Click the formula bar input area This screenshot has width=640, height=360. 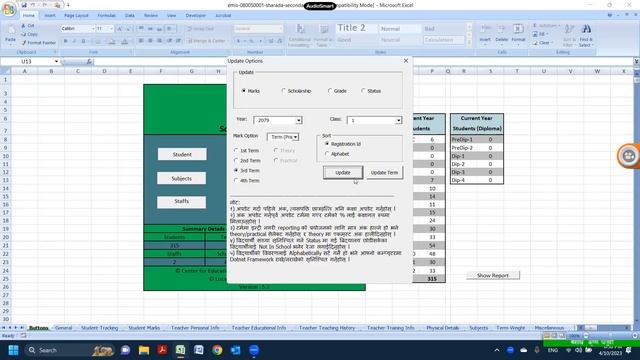click(x=363, y=61)
